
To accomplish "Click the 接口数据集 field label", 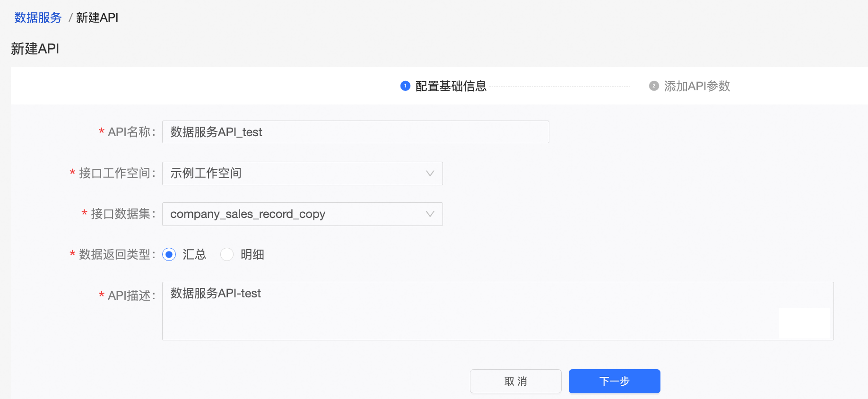I will click(x=123, y=214).
